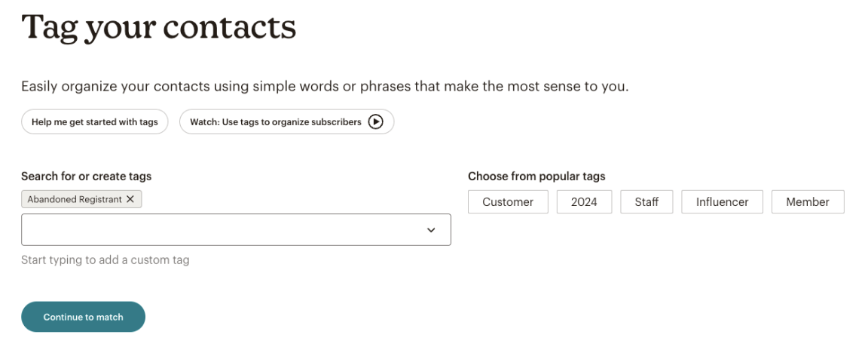Click the Easily organize your contacts description text
The image size is (868, 350).
coord(325,87)
